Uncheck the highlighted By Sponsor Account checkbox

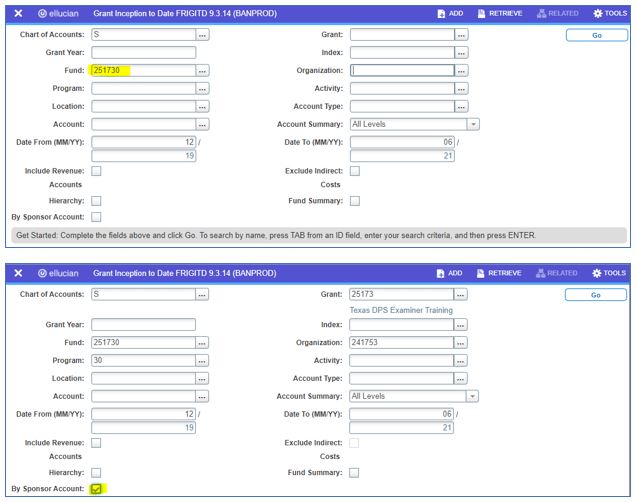point(96,489)
